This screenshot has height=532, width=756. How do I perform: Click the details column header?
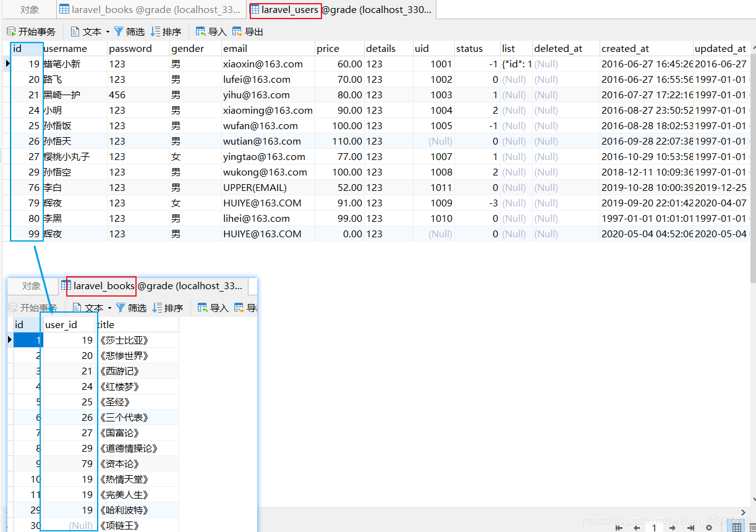click(388, 48)
